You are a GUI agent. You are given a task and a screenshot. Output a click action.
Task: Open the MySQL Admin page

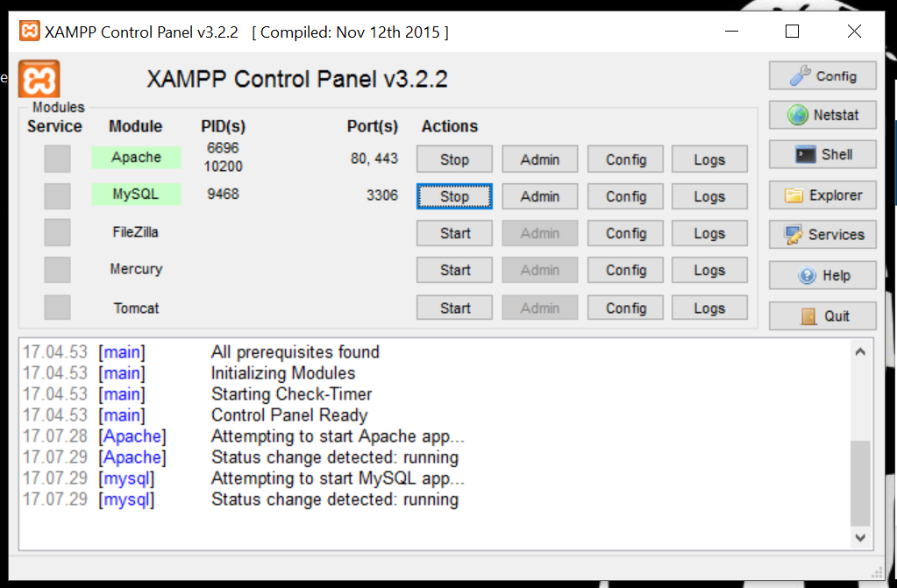click(x=539, y=196)
